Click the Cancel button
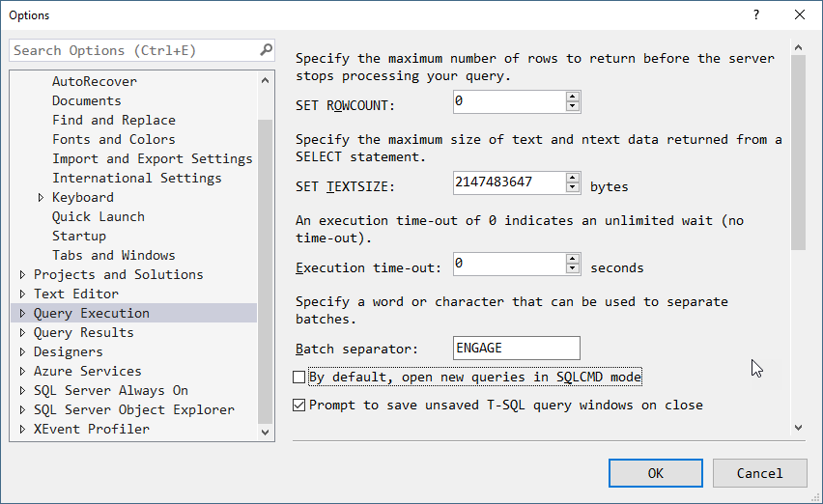The image size is (823, 504). (x=759, y=473)
